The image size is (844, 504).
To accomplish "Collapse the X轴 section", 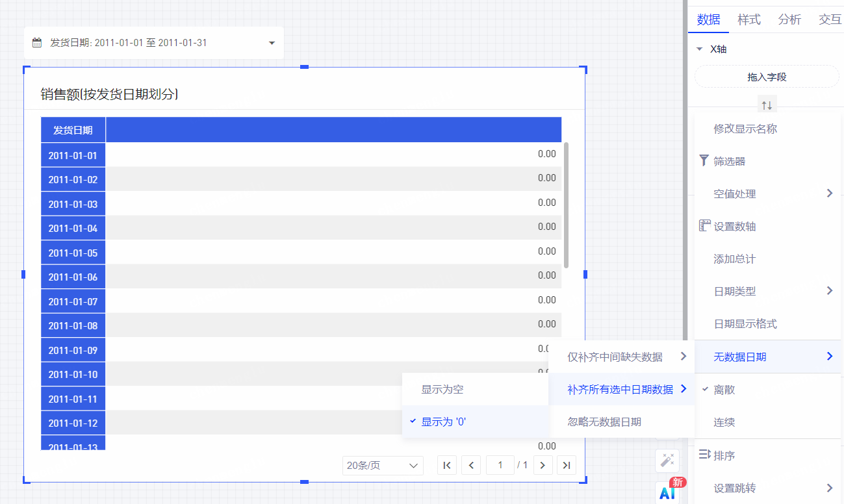I will coord(699,49).
